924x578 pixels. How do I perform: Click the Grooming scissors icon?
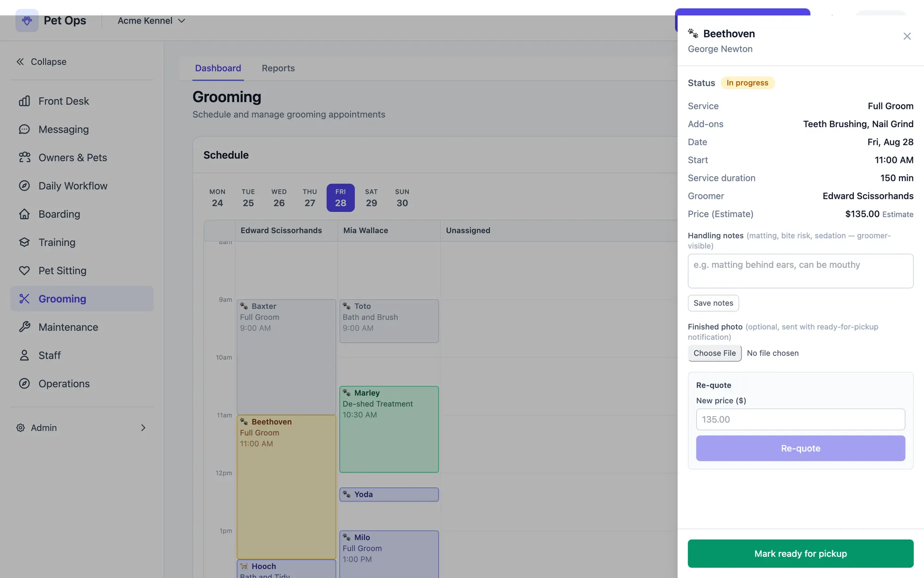click(24, 298)
